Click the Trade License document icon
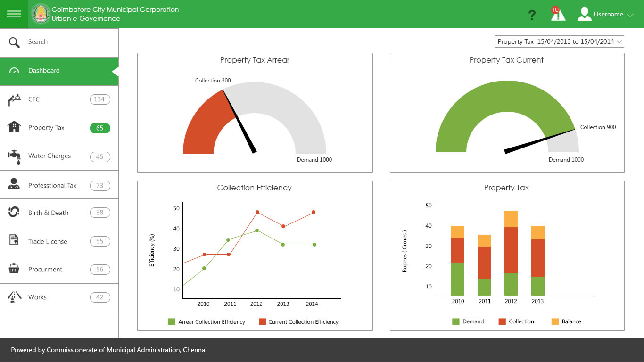 click(x=14, y=240)
